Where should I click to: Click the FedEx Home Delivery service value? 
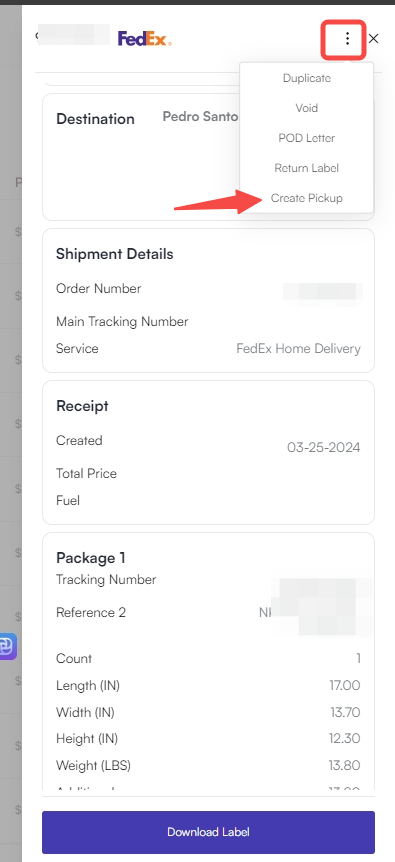click(298, 349)
